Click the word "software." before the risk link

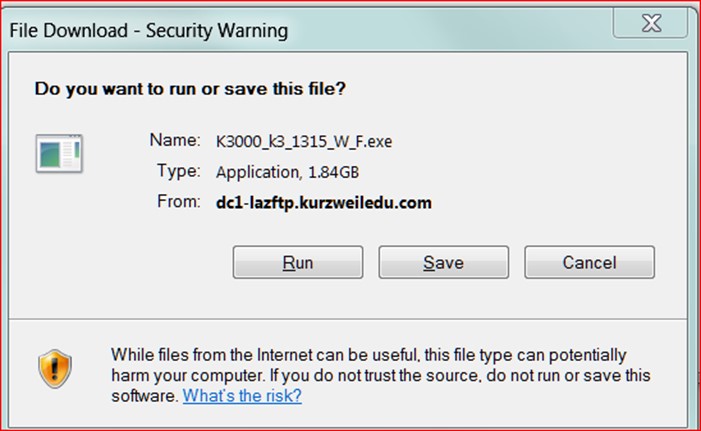[x=145, y=396]
